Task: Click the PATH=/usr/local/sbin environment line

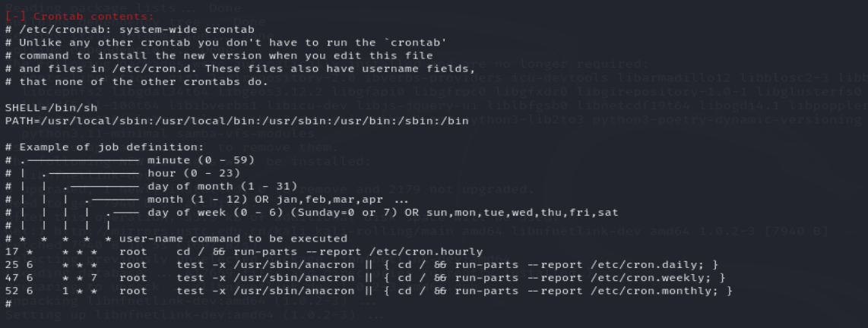Action: click(x=236, y=121)
